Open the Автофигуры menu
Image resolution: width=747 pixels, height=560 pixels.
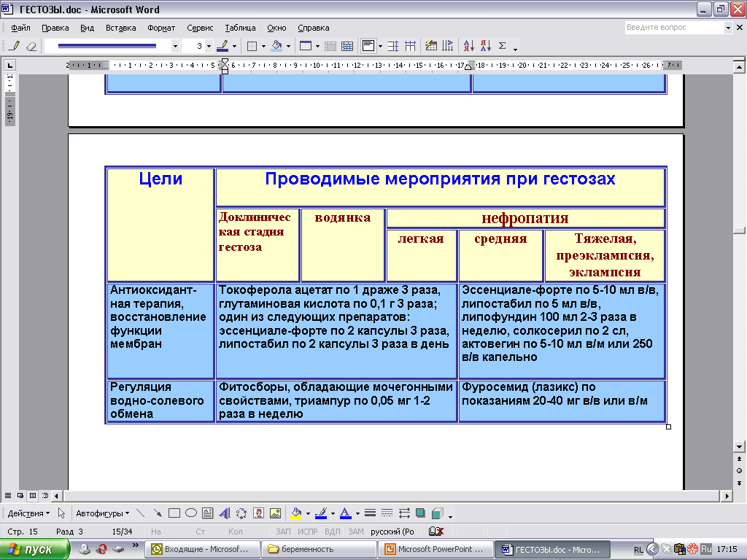(102, 513)
